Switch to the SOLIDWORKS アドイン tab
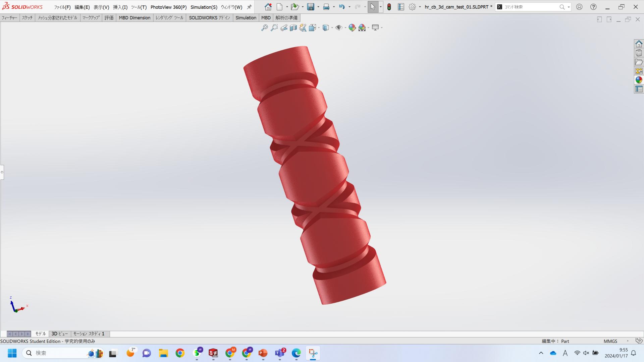The width and height of the screenshot is (644, 362). (209, 18)
